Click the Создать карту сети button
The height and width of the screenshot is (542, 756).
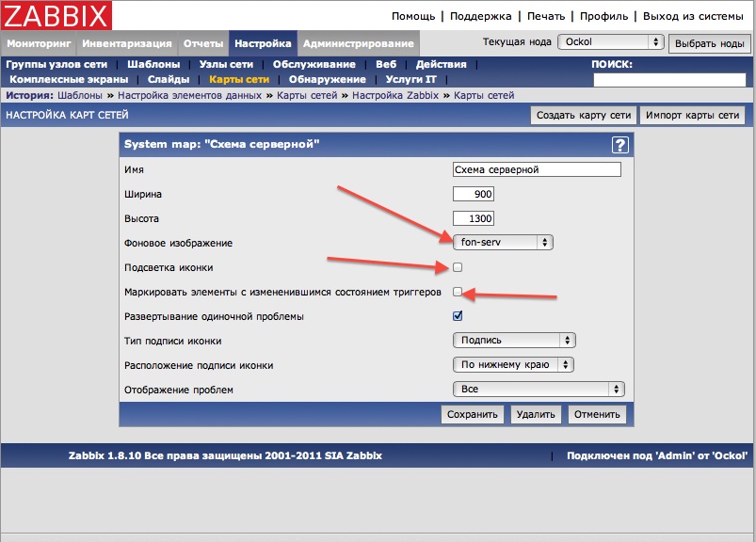(583, 115)
